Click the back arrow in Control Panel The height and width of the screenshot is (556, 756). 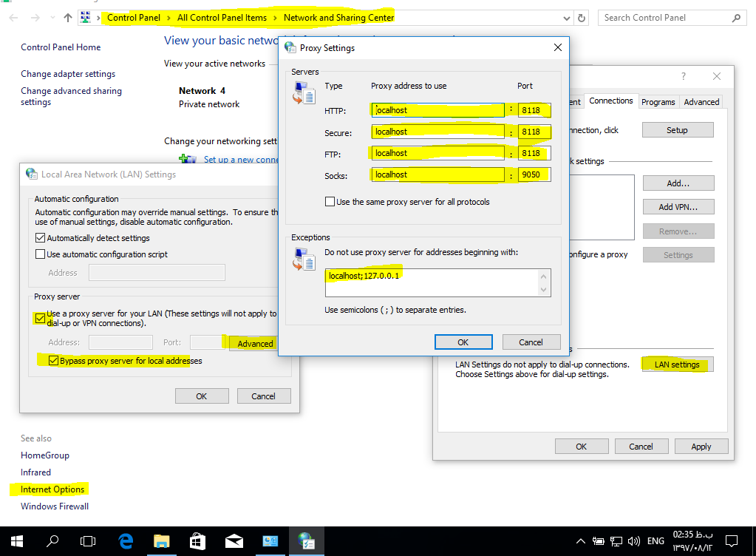coord(13,18)
